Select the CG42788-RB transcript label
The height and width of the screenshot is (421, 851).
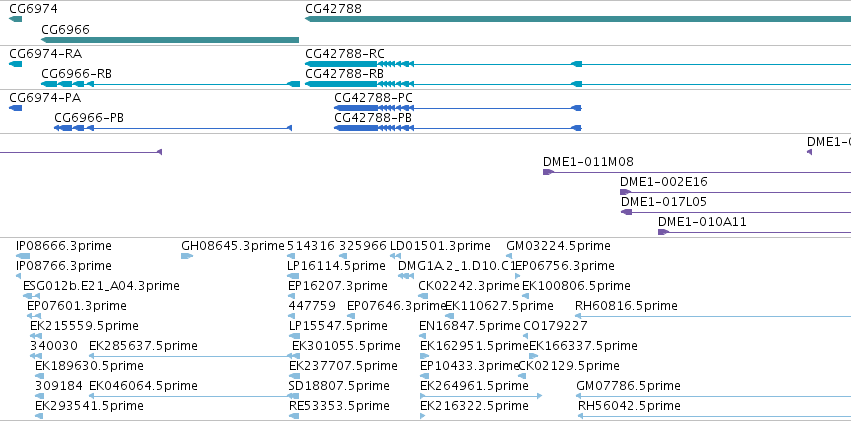pyautogui.click(x=345, y=73)
